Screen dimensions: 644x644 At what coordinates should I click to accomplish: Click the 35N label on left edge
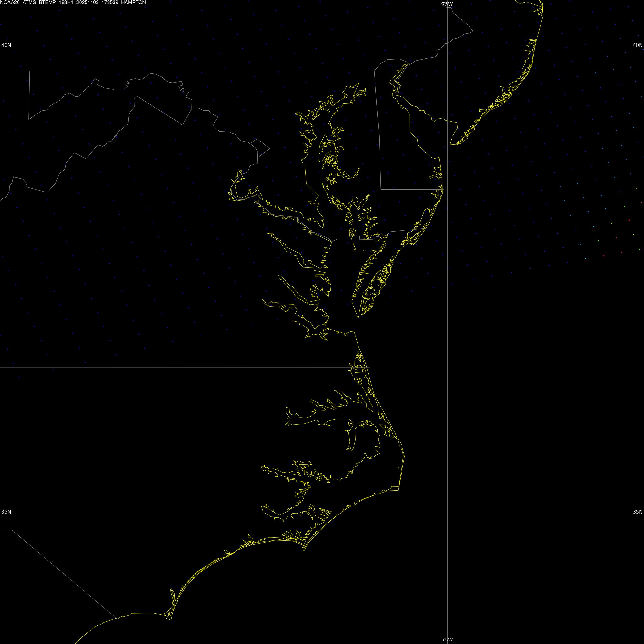6,512
